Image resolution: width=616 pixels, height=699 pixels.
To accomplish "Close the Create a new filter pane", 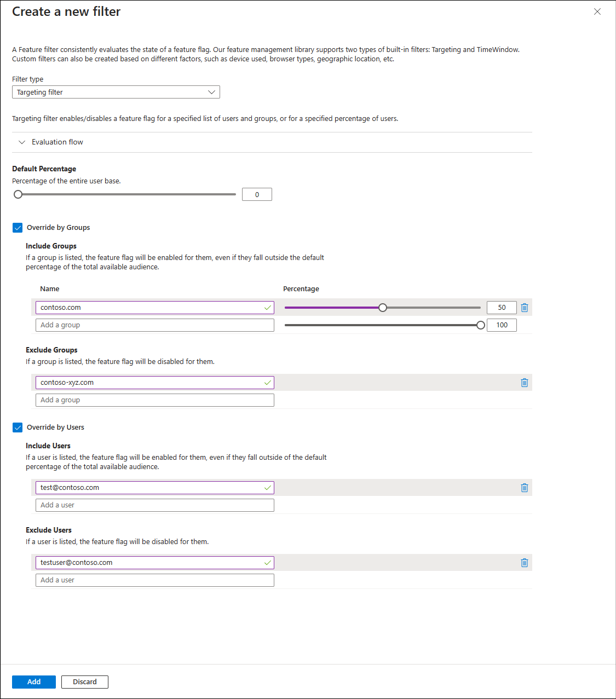I will click(597, 11).
